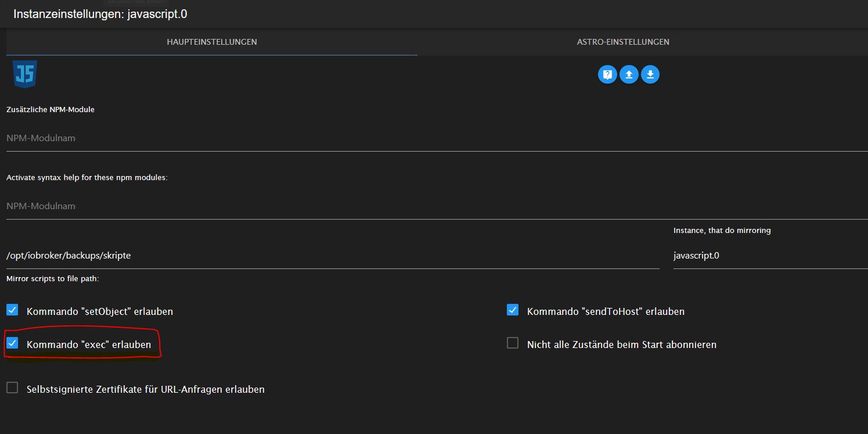The height and width of the screenshot is (434, 868).
Task: Click the upload arrow icon
Action: coord(629,74)
